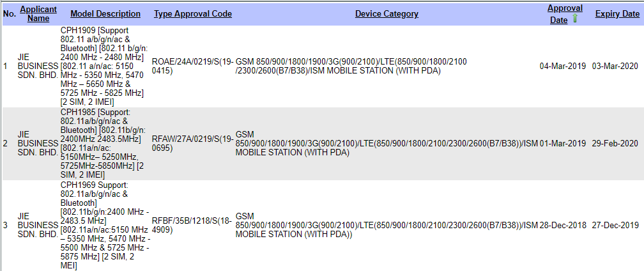Click approval code RFBF/35B/1218/S(18-4909)
Viewport: 644px width, 271px height.
(192, 225)
